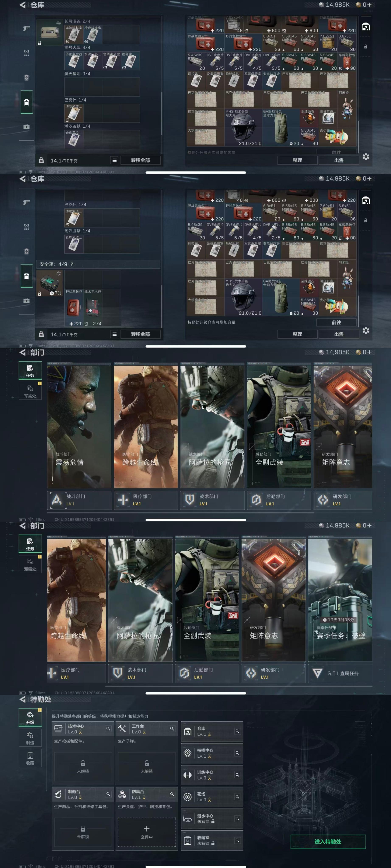Click back arrow on 仓库 screen showing 安全箱
Screen dimensions: 391x868
coord(23,179)
